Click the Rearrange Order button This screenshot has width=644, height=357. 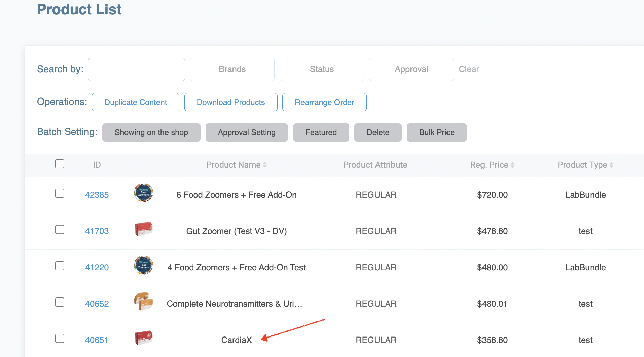click(x=324, y=102)
